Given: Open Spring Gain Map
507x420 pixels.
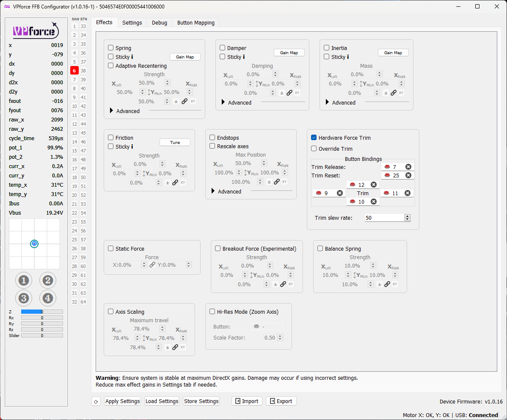Looking at the screenshot, I should (185, 57).
